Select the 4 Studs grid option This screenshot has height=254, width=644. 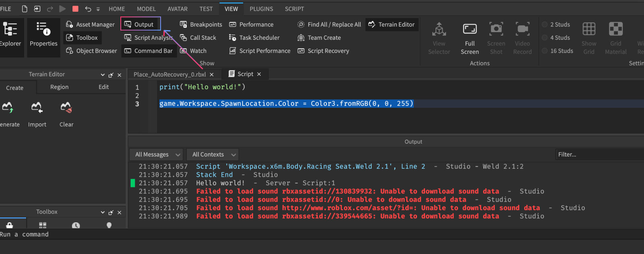click(556, 37)
